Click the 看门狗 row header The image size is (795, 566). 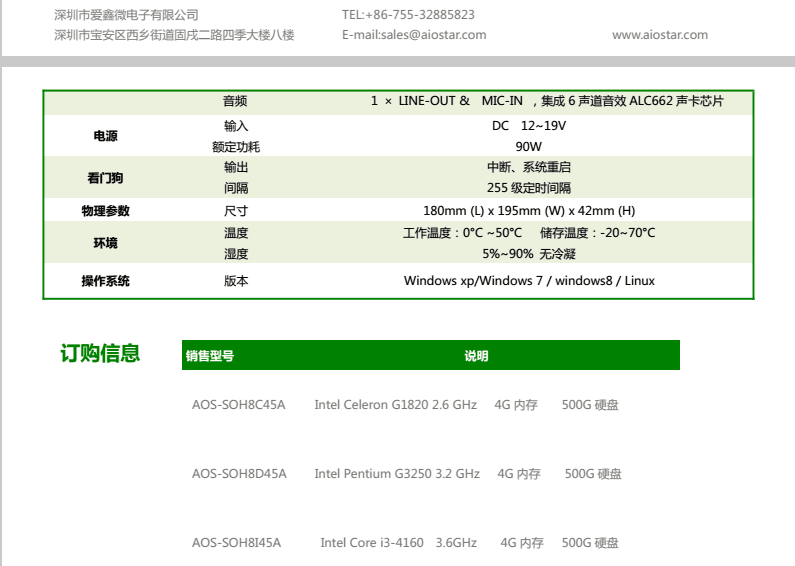coord(105,178)
